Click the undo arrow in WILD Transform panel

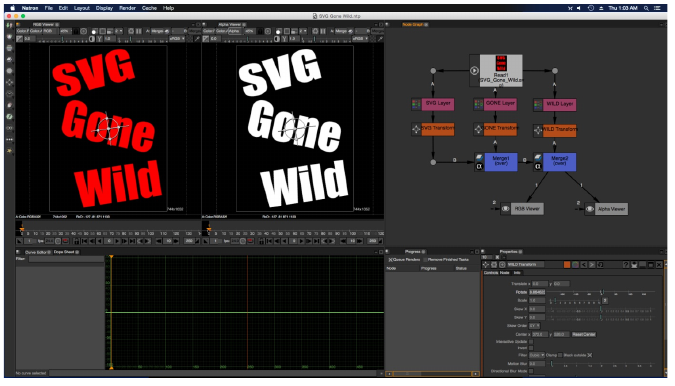tap(584, 265)
